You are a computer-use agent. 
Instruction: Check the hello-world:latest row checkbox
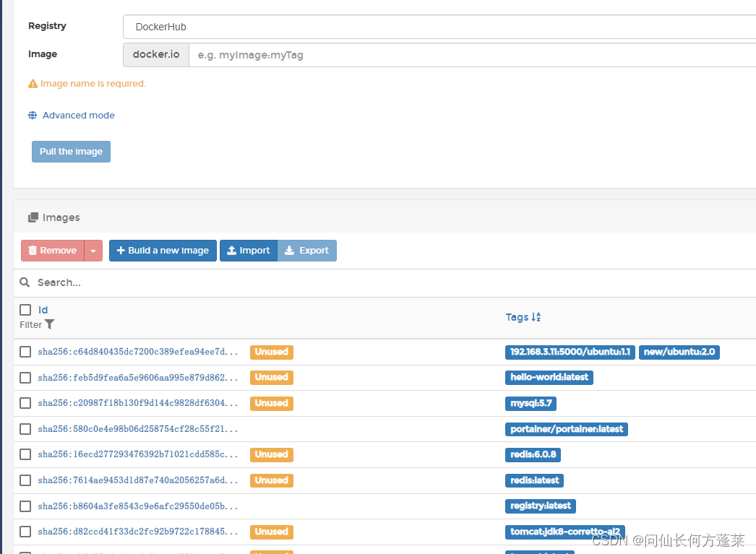(25, 378)
